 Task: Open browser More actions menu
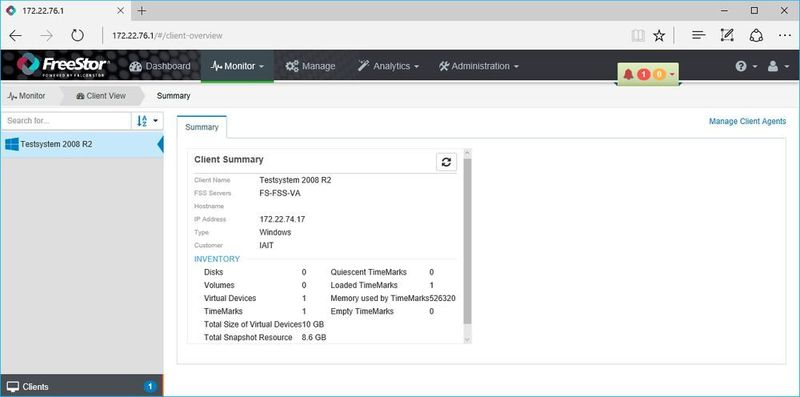pos(785,35)
